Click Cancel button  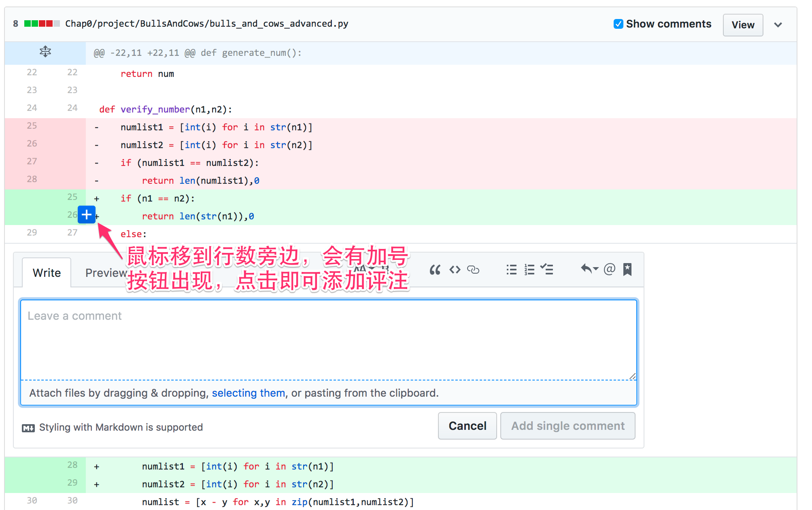click(x=467, y=425)
